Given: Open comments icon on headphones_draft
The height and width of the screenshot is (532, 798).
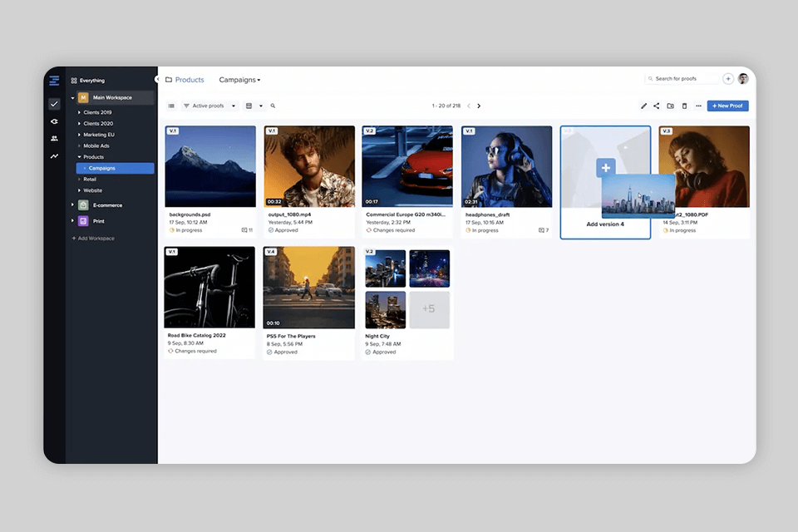Looking at the screenshot, I should tap(541, 230).
